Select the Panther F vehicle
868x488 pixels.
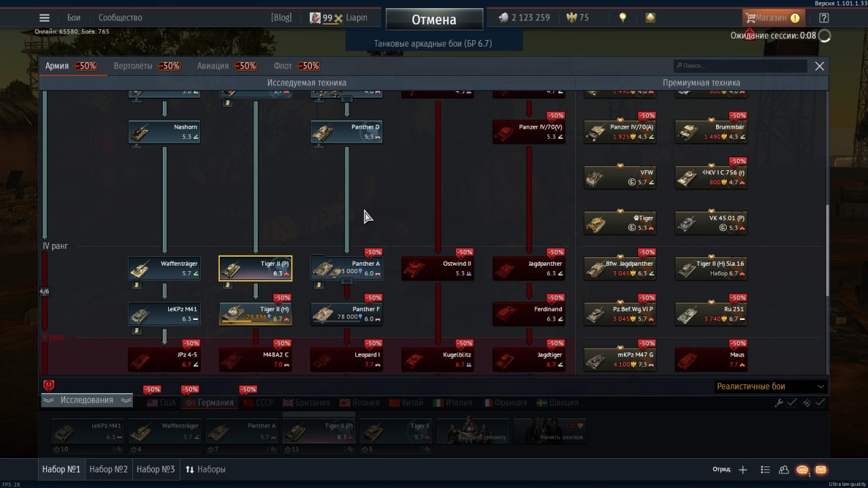point(347,314)
